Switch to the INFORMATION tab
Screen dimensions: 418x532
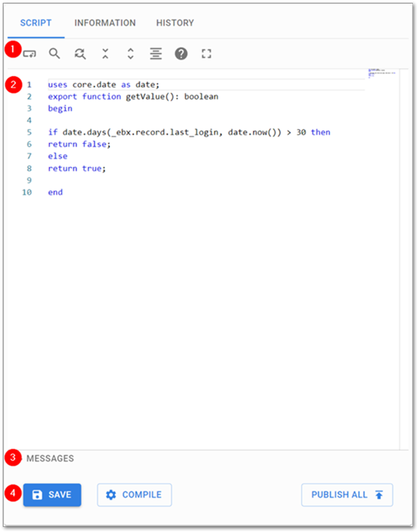pyautogui.click(x=105, y=23)
